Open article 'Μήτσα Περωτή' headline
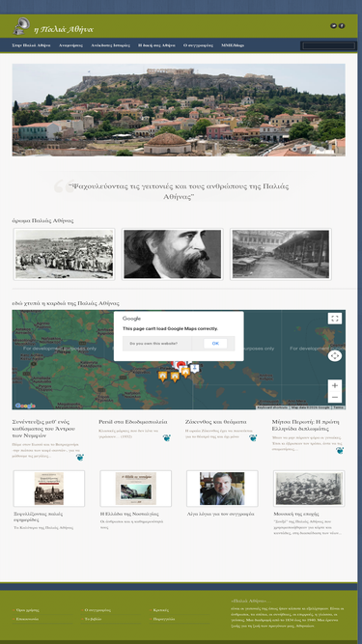Image resolution: width=362 pixels, height=644 pixels. [305, 425]
